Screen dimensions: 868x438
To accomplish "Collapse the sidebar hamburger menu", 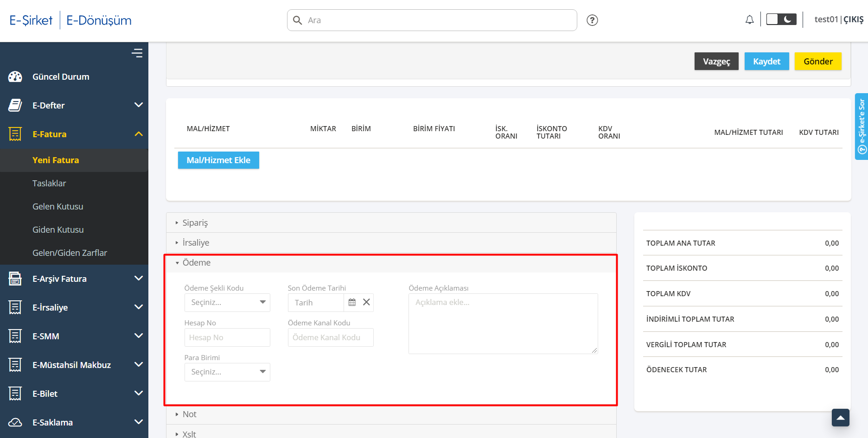I will [137, 53].
